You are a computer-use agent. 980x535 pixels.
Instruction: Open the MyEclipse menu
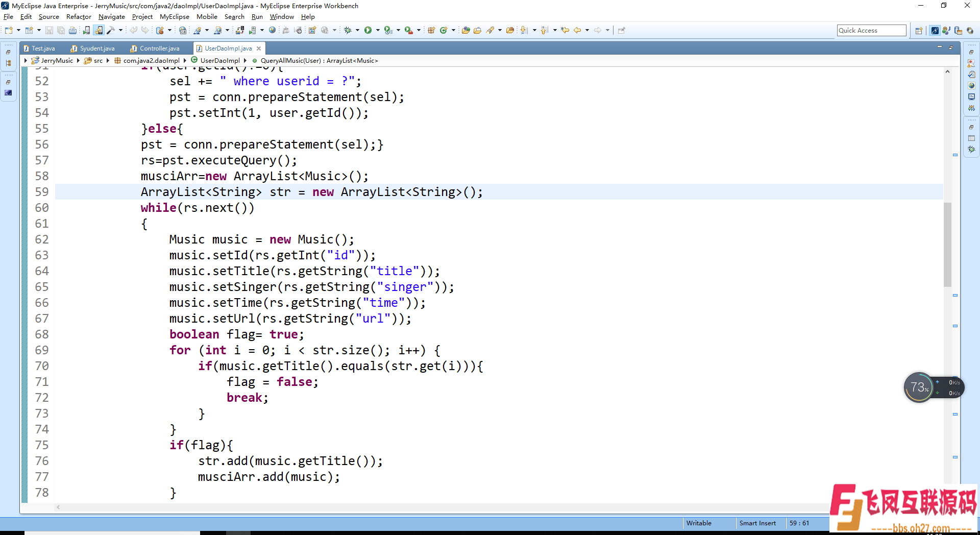point(175,17)
